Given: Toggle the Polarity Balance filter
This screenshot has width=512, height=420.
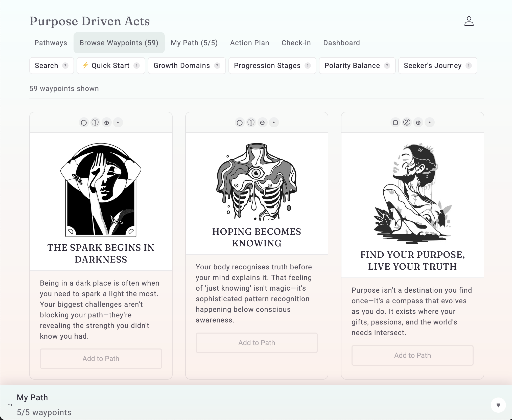Looking at the screenshot, I should [352, 66].
